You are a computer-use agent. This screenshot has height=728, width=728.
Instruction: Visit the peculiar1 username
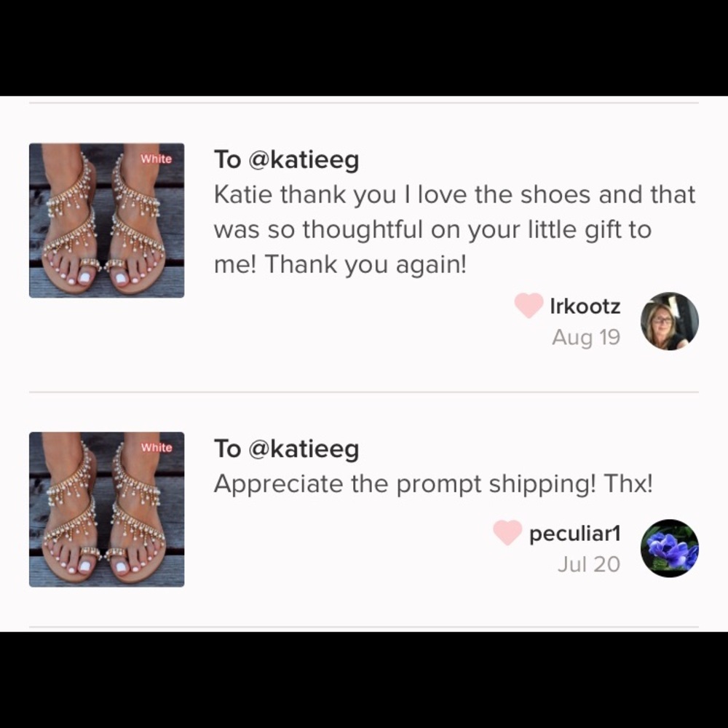(575, 534)
